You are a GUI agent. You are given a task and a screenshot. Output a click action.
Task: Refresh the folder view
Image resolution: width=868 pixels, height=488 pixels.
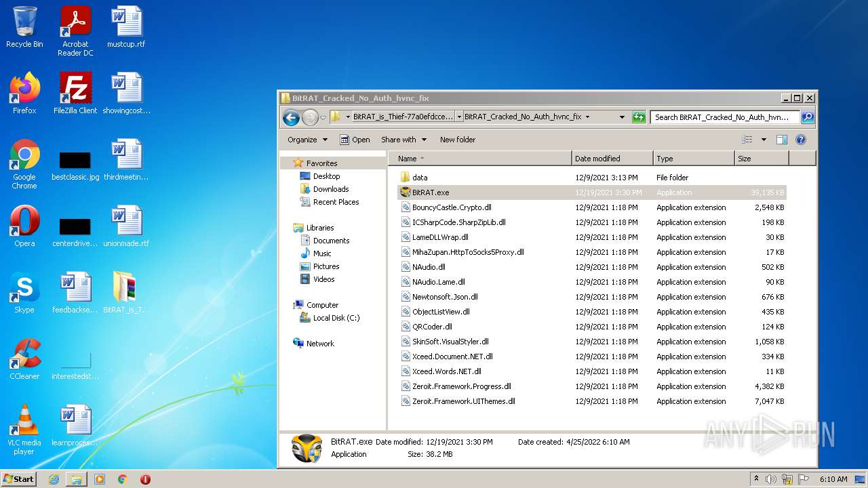pyautogui.click(x=638, y=117)
